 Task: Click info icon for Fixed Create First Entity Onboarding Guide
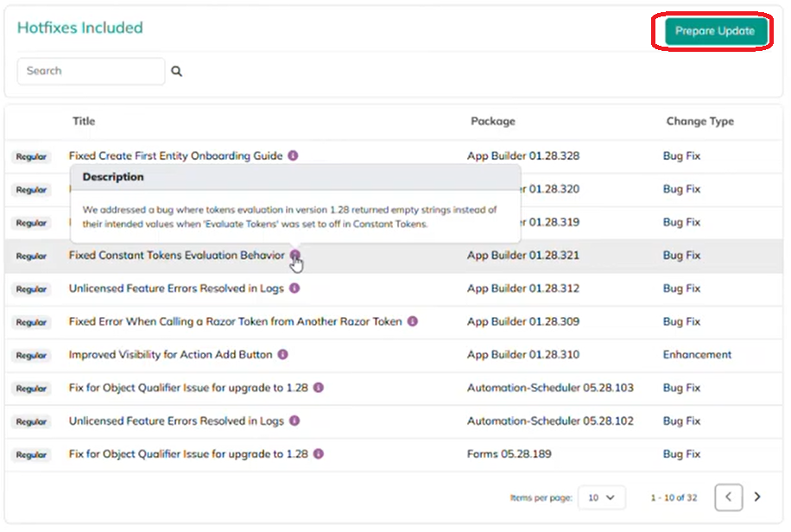[x=293, y=156]
